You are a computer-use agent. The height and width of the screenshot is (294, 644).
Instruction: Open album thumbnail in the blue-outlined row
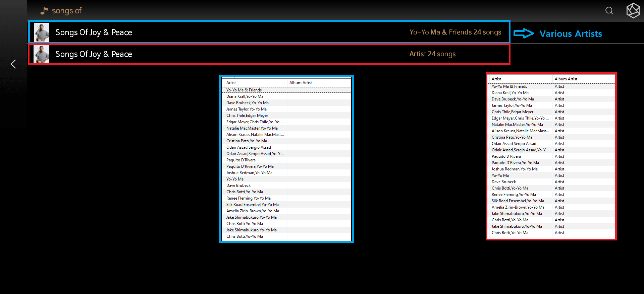(x=42, y=32)
